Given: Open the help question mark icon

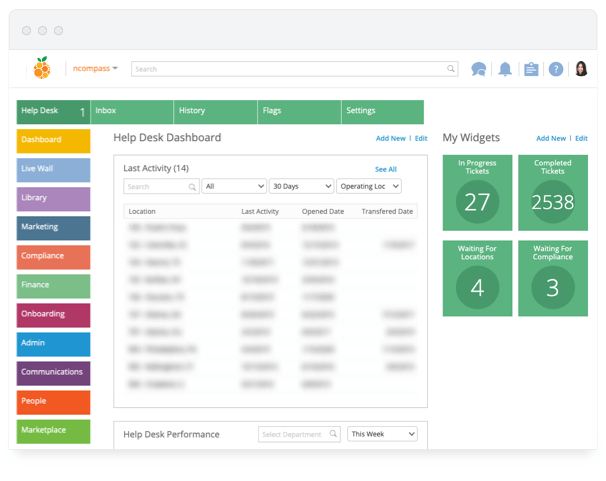Looking at the screenshot, I should point(556,70).
